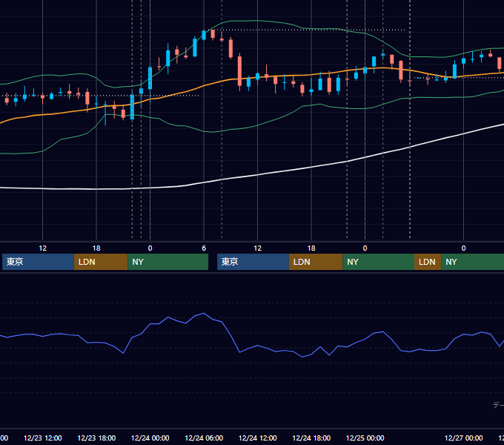Select the 12/24 06:00 date label
This screenshot has width=504, height=445.
tap(204, 438)
